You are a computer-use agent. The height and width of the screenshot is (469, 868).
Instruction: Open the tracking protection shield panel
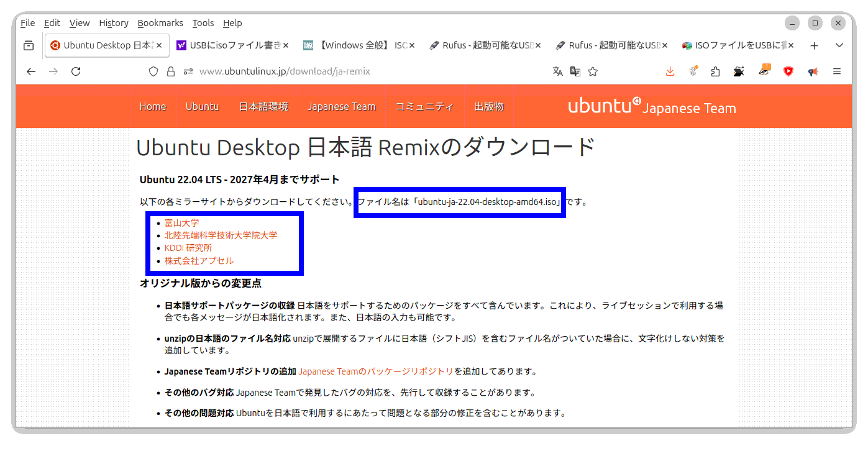coord(153,71)
